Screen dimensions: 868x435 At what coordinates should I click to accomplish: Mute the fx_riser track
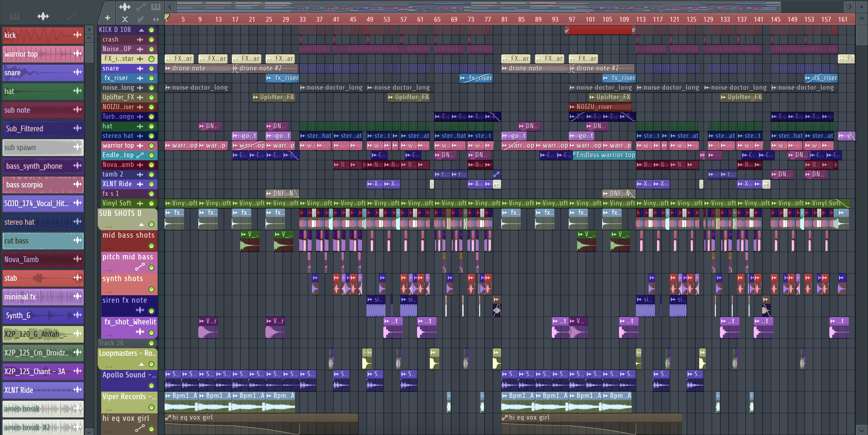152,78
